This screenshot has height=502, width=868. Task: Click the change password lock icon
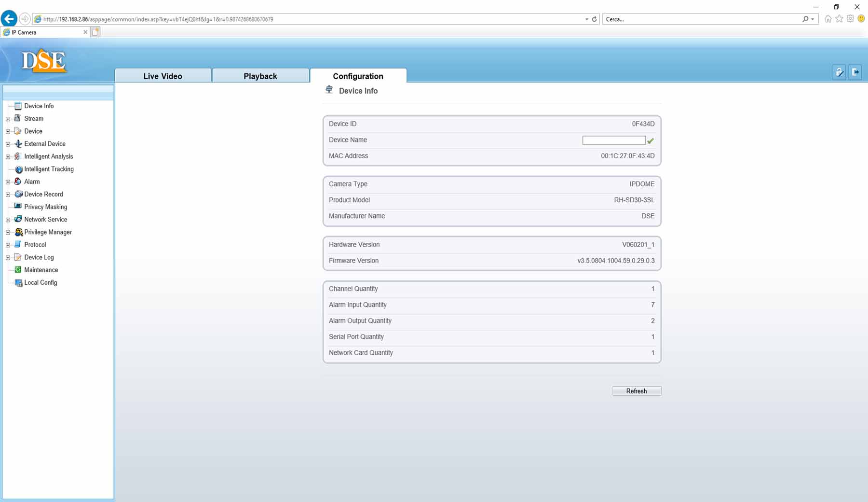[839, 72]
